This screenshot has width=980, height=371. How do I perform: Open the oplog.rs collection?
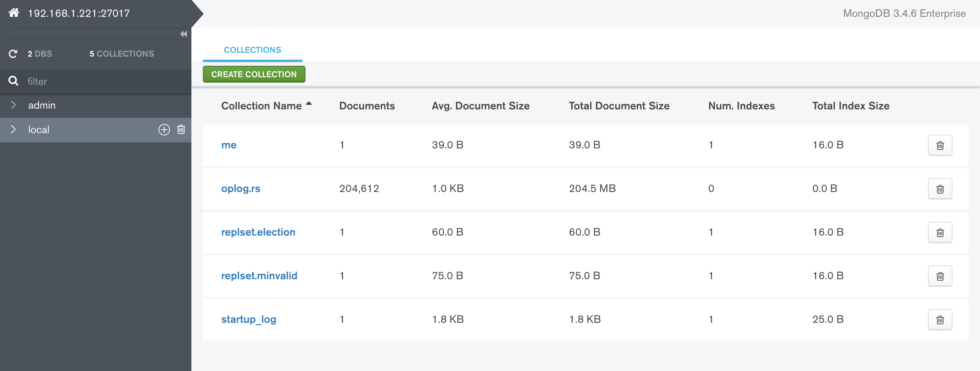242,188
